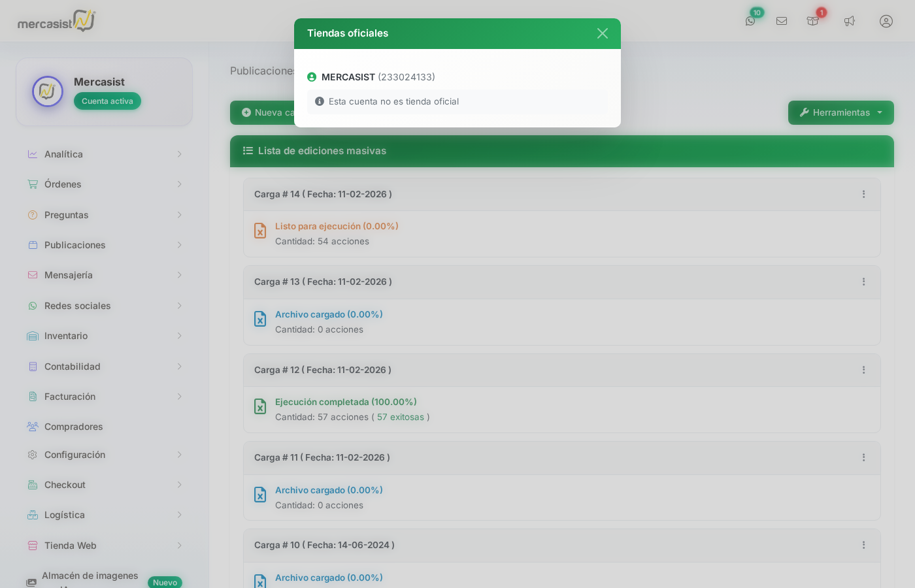Click the gift box icon with badge
Image resolution: width=915 pixels, height=588 pixels.
coord(812,21)
